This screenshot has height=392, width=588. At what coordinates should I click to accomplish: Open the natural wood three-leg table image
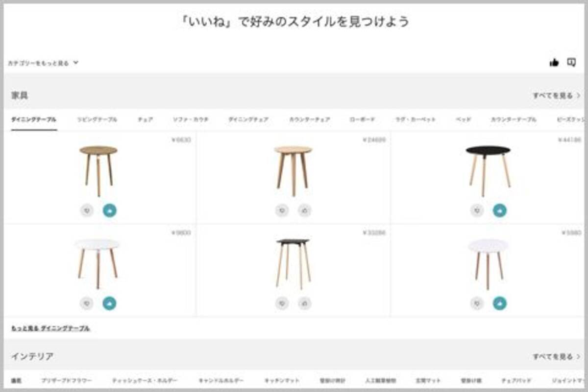pos(293,171)
